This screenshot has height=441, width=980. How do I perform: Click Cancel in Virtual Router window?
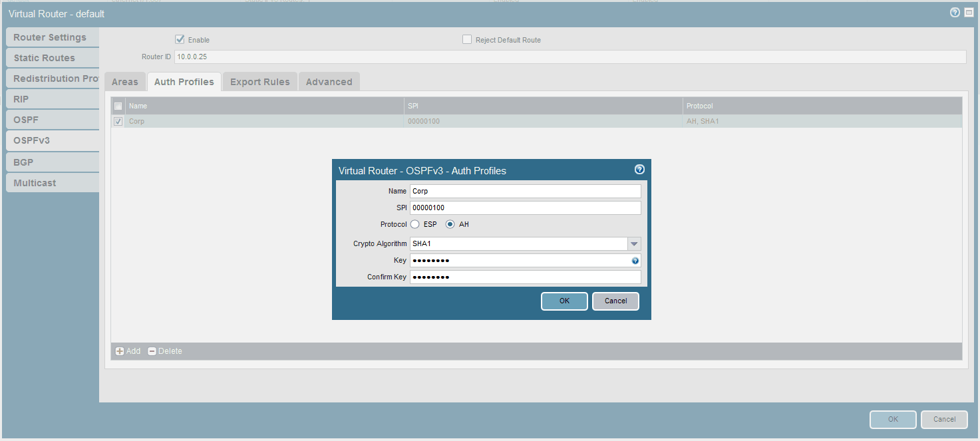(944, 420)
